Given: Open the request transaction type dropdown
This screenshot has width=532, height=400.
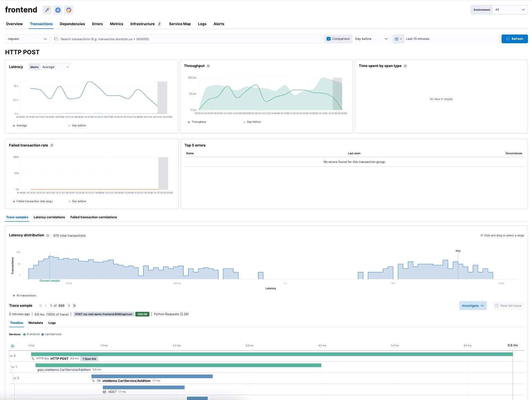Looking at the screenshot, I should click(27, 39).
